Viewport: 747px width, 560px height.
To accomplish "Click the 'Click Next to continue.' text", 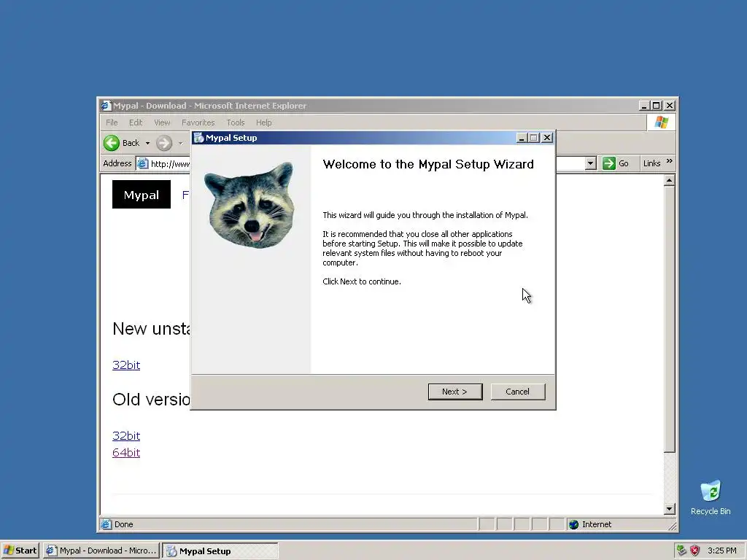I will pos(362,281).
